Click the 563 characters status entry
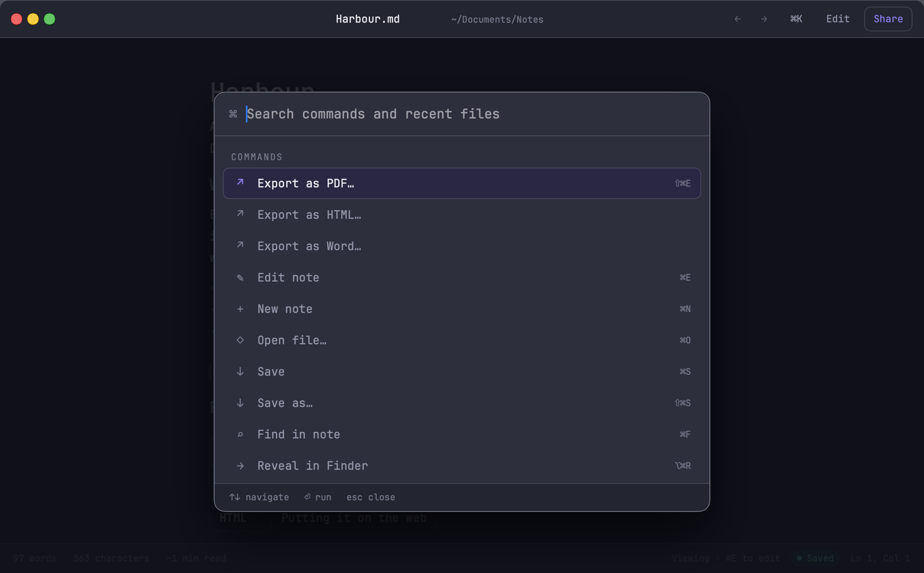This screenshot has width=924, height=573. tap(111, 558)
